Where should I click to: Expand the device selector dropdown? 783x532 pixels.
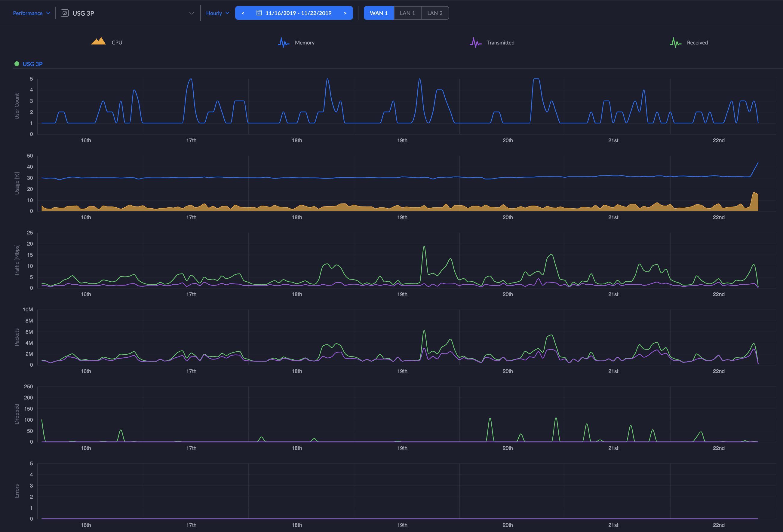point(189,12)
